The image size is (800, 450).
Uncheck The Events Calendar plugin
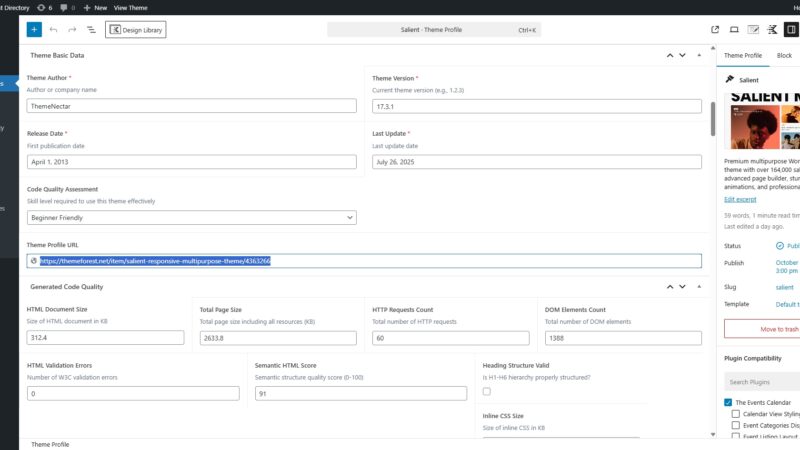pos(728,402)
